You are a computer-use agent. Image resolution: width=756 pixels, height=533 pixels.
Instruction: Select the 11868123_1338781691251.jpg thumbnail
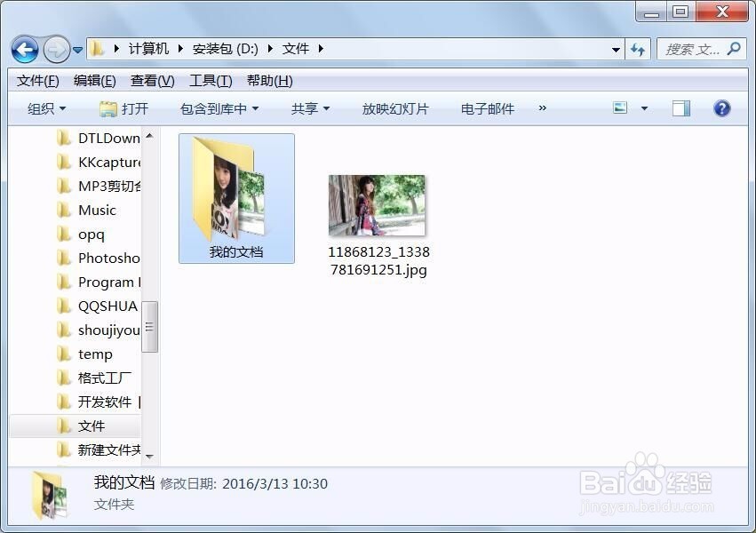[x=377, y=203]
